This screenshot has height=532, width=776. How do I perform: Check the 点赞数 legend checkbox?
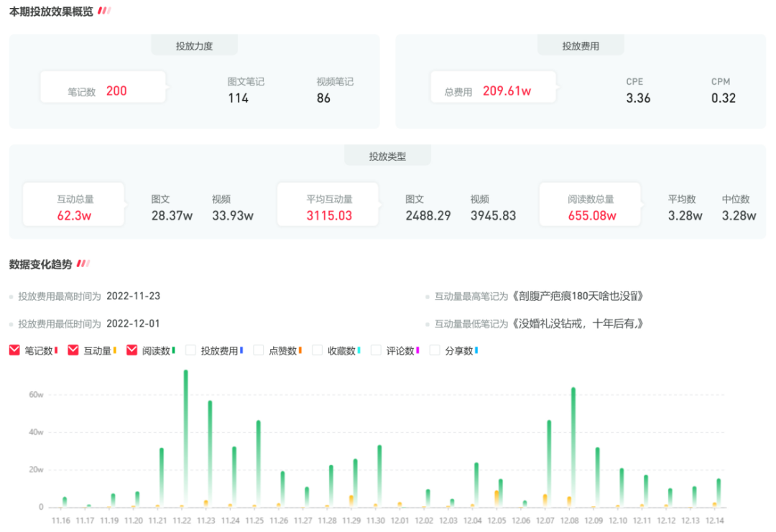pos(259,350)
